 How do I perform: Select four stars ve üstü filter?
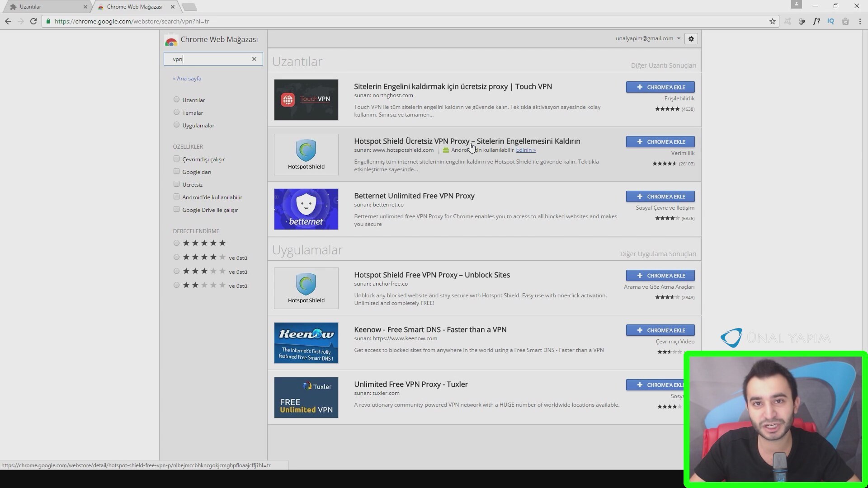pyautogui.click(x=176, y=257)
